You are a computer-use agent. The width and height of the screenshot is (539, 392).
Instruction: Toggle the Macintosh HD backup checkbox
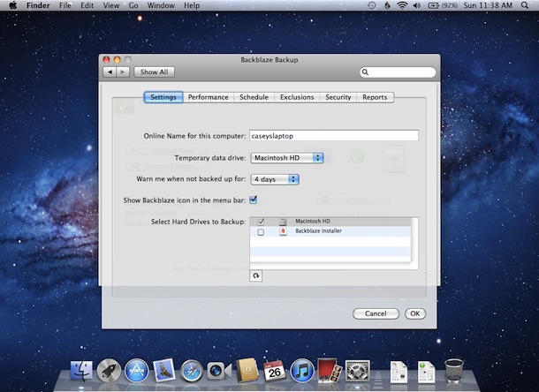[x=261, y=221]
